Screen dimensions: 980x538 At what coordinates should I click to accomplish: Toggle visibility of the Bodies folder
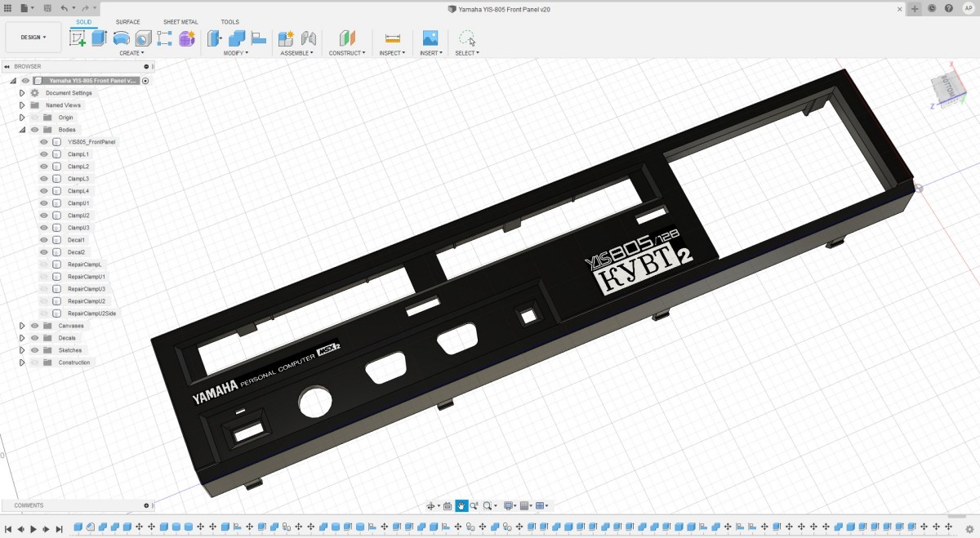pos(34,130)
